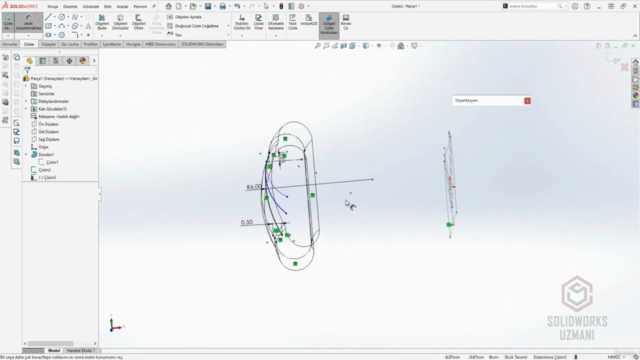Close the Oryantasyon dialog
Screen dimensions: 640x360
(527, 101)
